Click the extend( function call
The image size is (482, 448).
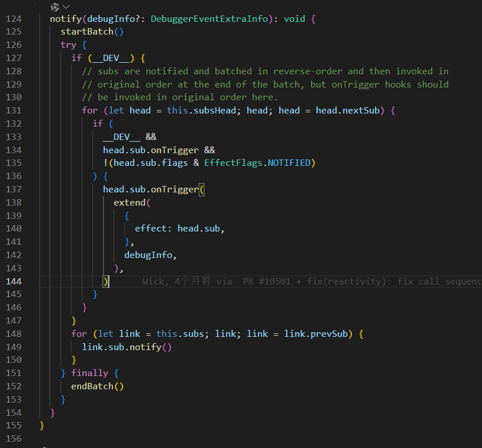point(132,203)
